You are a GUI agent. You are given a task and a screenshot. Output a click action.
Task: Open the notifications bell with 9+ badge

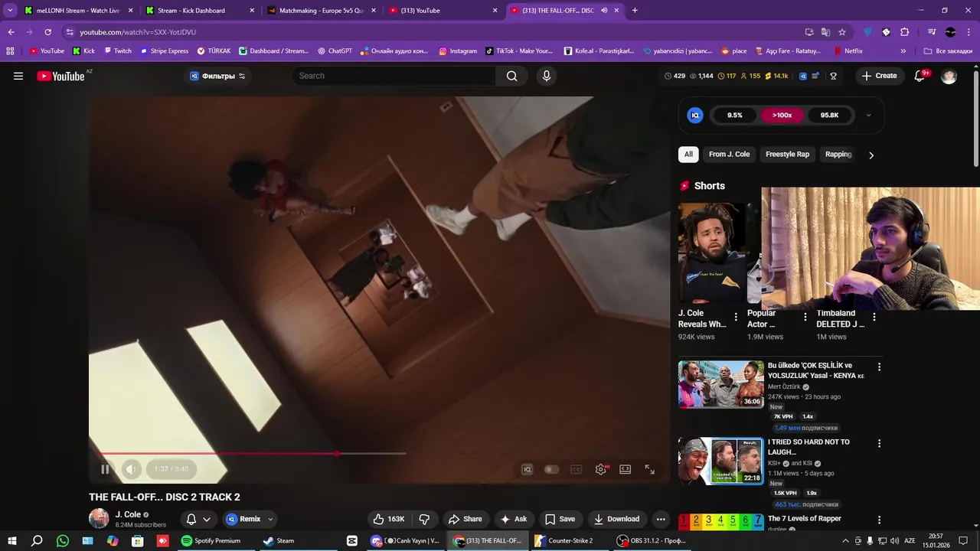(x=921, y=76)
